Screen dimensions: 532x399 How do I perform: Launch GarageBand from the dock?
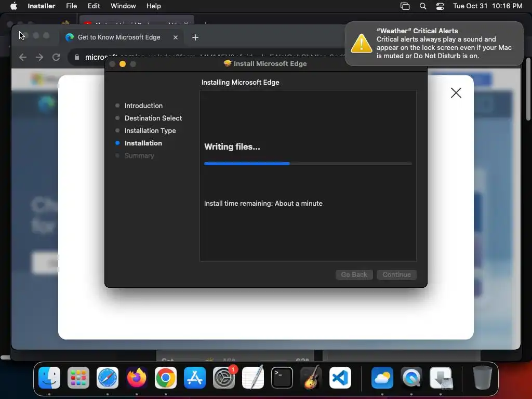pos(311,378)
